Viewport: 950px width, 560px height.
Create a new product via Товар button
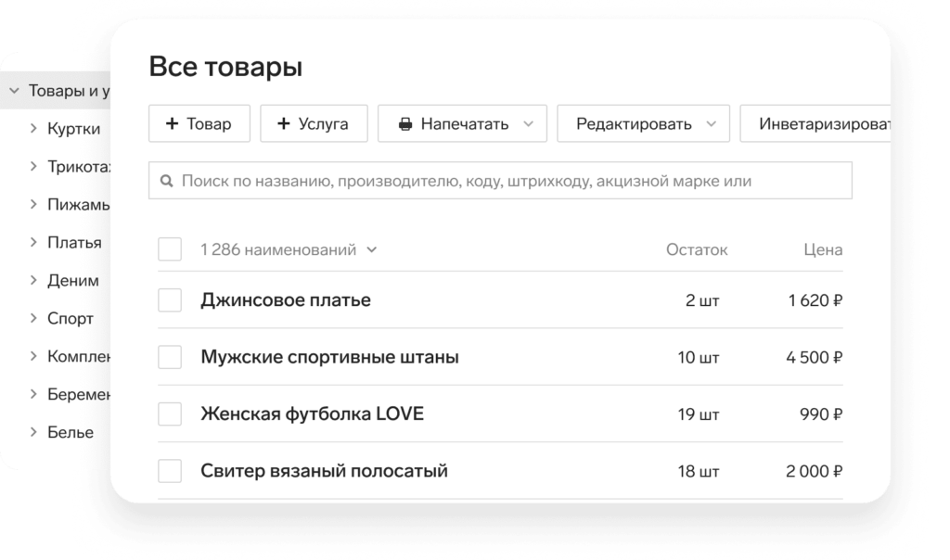click(x=199, y=123)
